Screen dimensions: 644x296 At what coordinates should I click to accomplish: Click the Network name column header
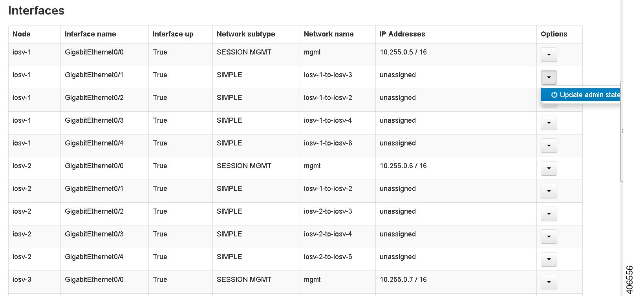[x=329, y=34]
